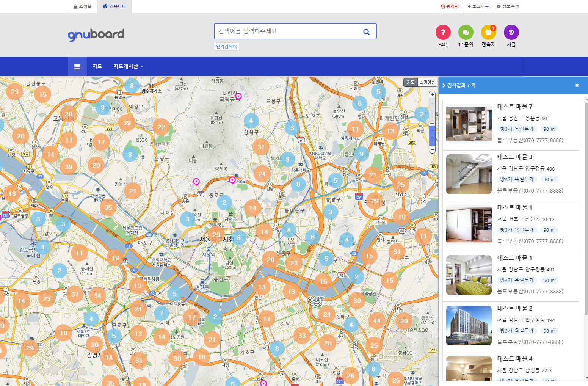Screen dimensions: 588x386
Task: Open the 쇼핑몰 tab
Action: pyautogui.click(x=83, y=6)
